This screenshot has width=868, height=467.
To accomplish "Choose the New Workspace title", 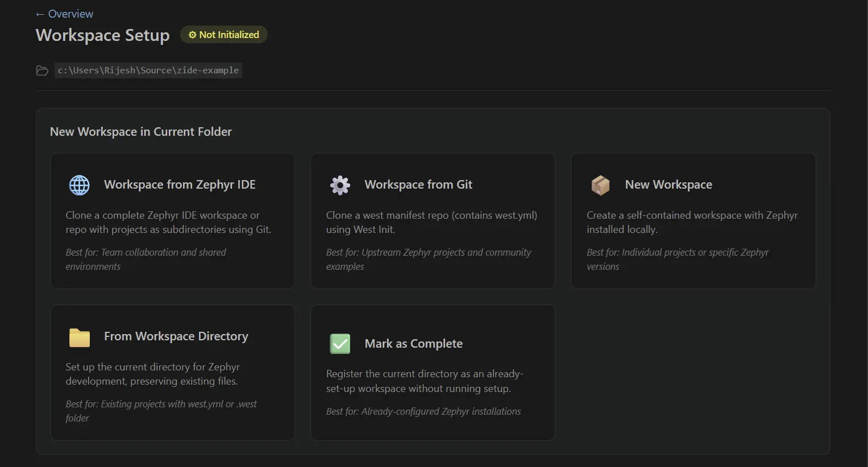I will point(668,185).
